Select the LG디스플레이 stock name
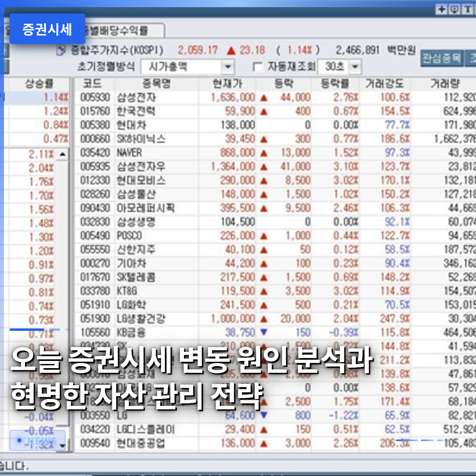This screenshot has width=476, height=476. (146, 430)
